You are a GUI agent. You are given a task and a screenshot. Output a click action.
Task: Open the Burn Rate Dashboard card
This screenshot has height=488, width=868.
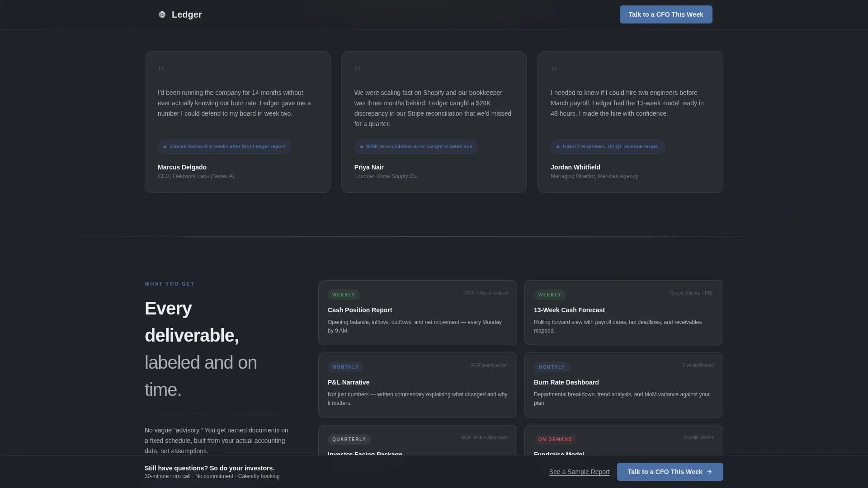623,385
